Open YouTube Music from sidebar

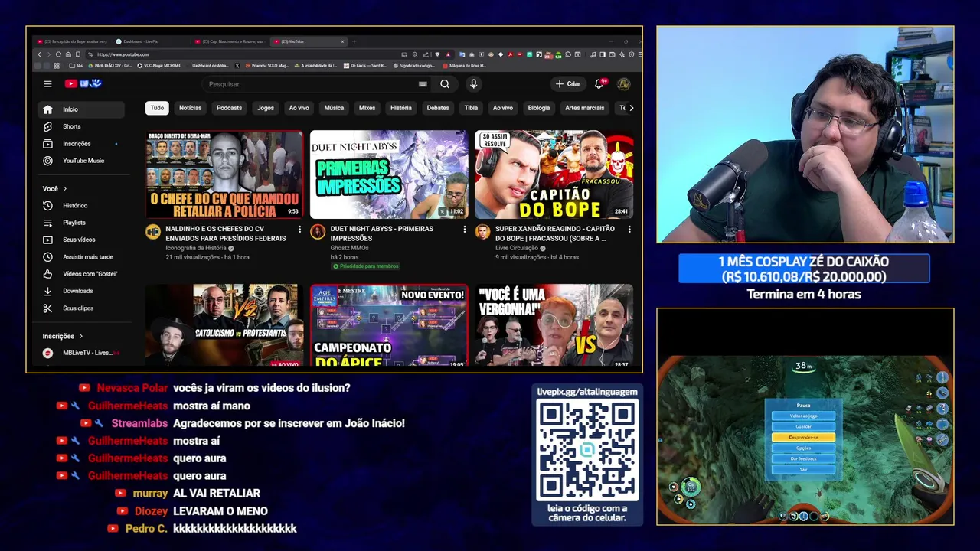81,161
